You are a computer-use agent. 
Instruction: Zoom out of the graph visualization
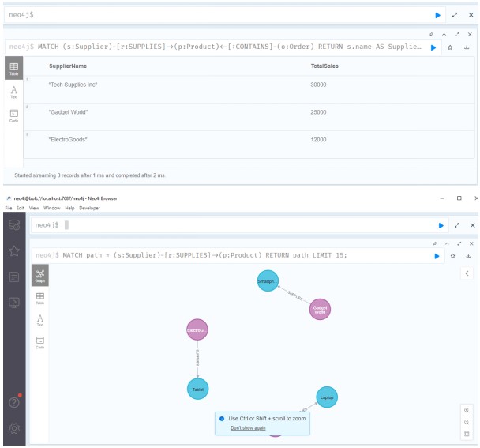click(x=467, y=423)
